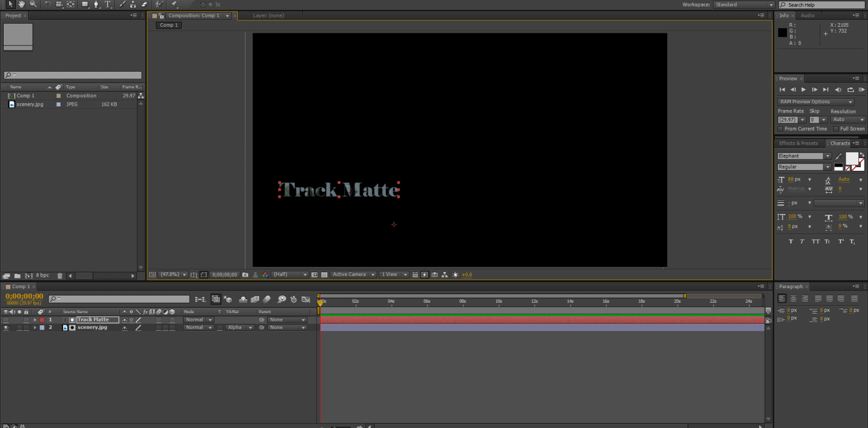This screenshot has height=428, width=868.
Task: Enable the Graph Editor in the timeline
Action: [306, 299]
